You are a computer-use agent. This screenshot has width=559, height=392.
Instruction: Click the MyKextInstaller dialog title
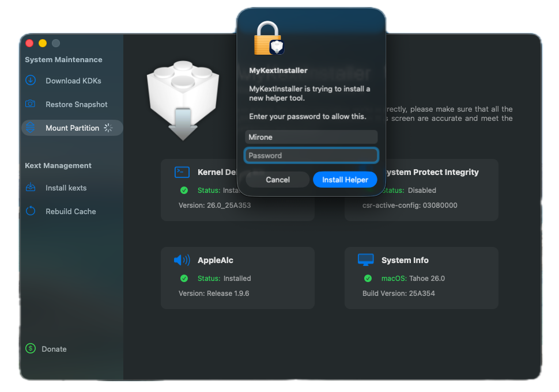pos(278,70)
